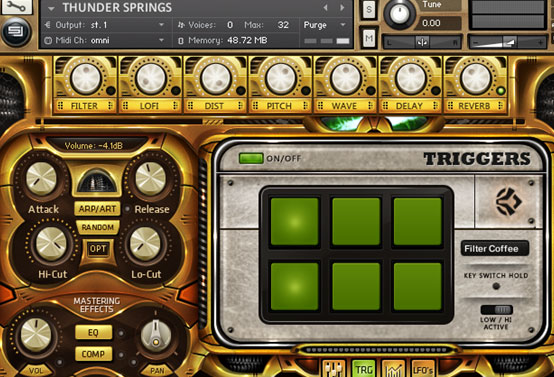The height and width of the screenshot is (377, 554).
Task: Enable the KEY SWITCH HOLD indicator
Action: 496,286
